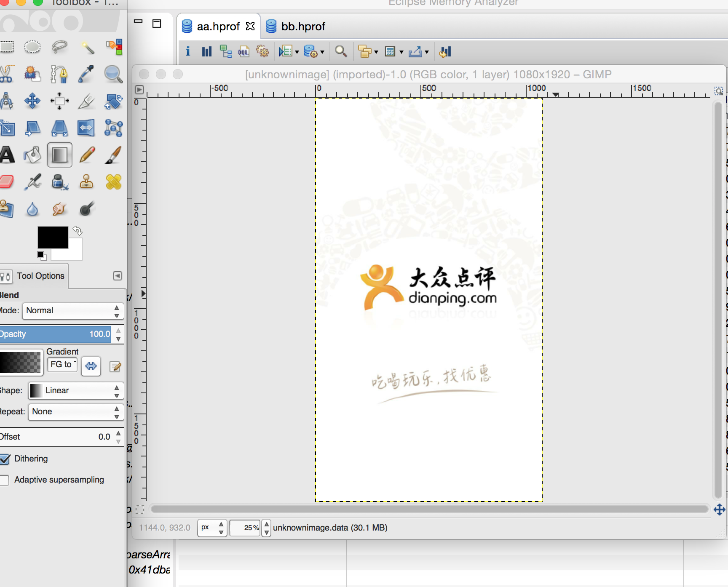Enable the Dithering checkbox
728x587 pixels.
[x=5, y=459]
